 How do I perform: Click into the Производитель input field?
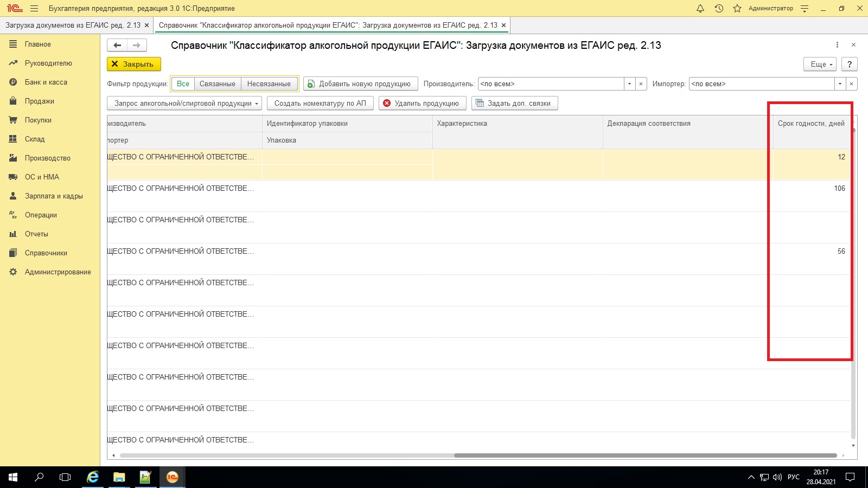click(551, 84)
